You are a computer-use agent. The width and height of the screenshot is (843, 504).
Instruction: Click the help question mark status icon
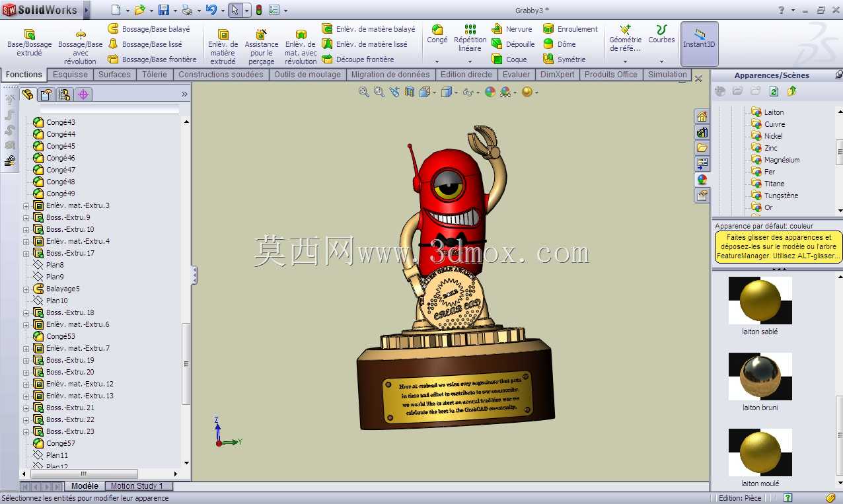tap(788, 498)
